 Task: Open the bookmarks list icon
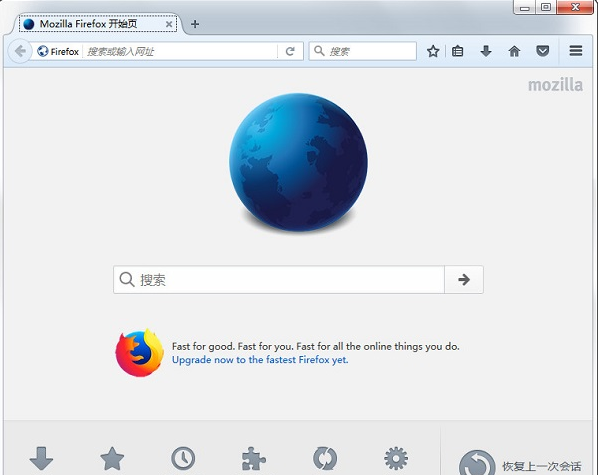coord(457,51)
